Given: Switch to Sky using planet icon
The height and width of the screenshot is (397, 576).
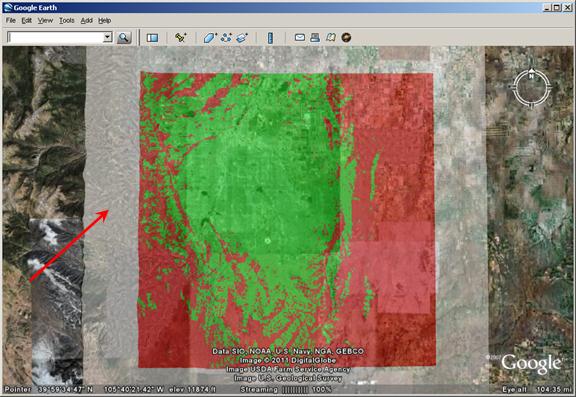Looking at the screenshot, I should 346,37.
